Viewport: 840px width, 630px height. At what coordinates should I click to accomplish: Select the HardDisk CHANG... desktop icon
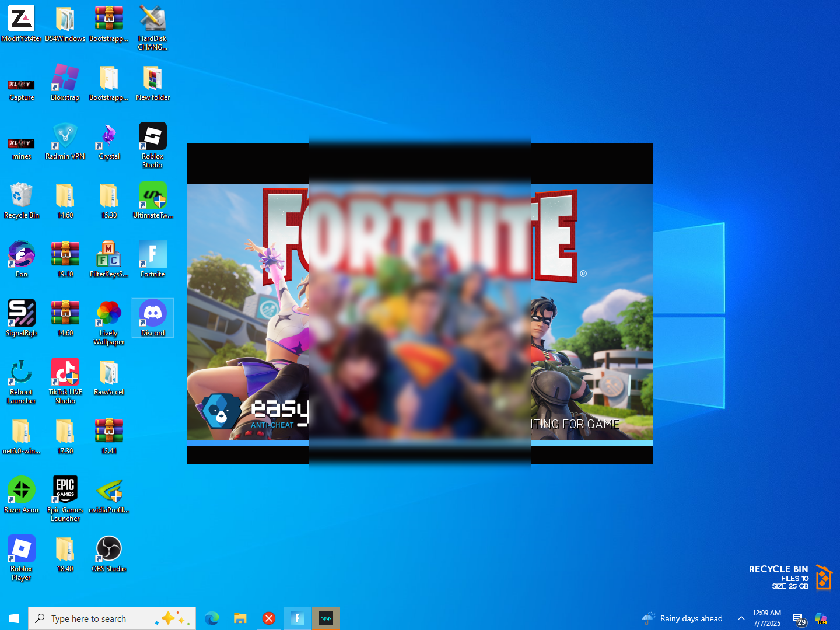click(152, 28)
